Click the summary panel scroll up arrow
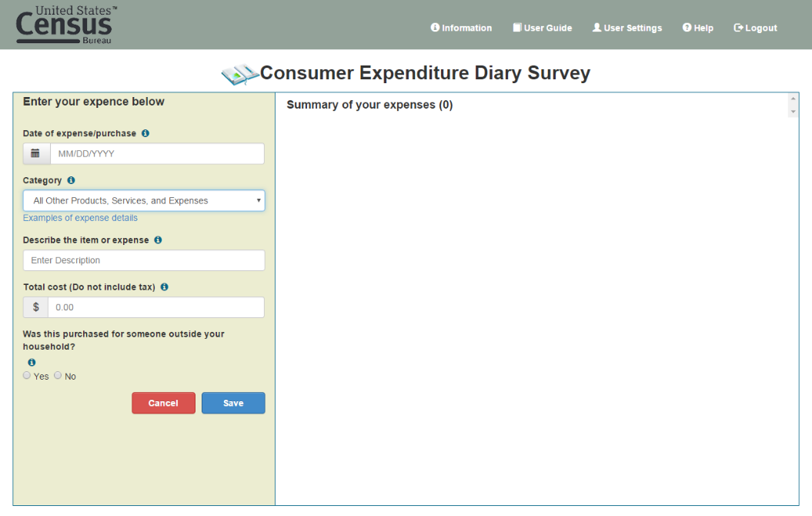 pos(793,99)
